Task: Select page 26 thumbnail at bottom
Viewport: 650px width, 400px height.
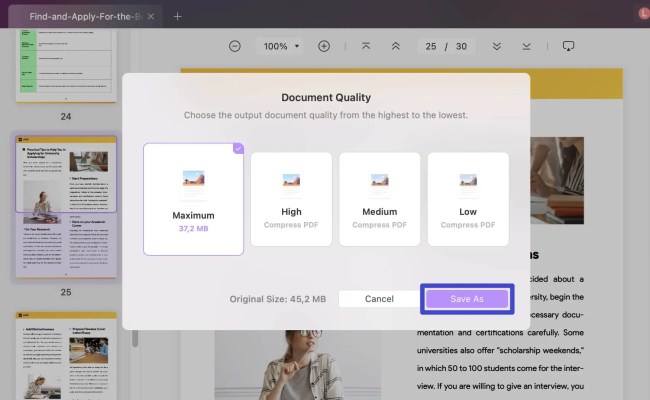Action: (66, 356)
